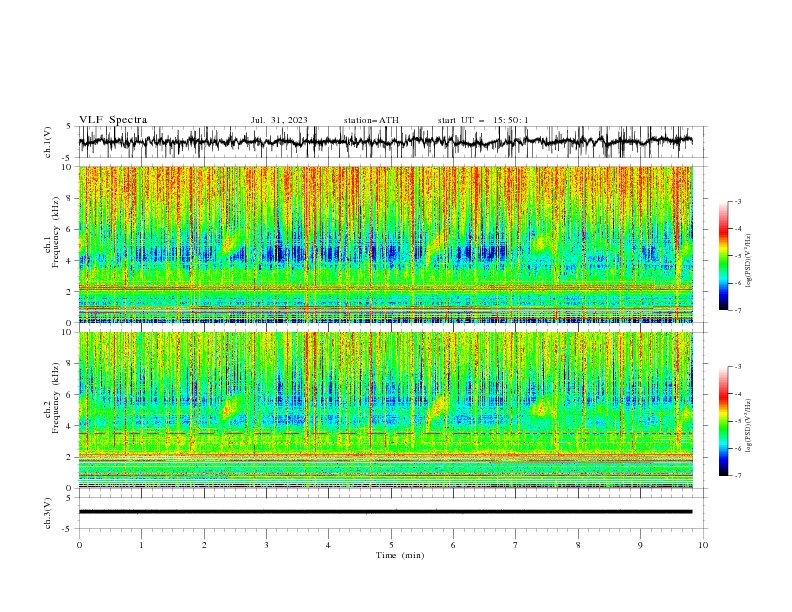Viewport: 792px width, 612px height.
Task: Click time axis tick label "0"
Action: tap(79, 545)
